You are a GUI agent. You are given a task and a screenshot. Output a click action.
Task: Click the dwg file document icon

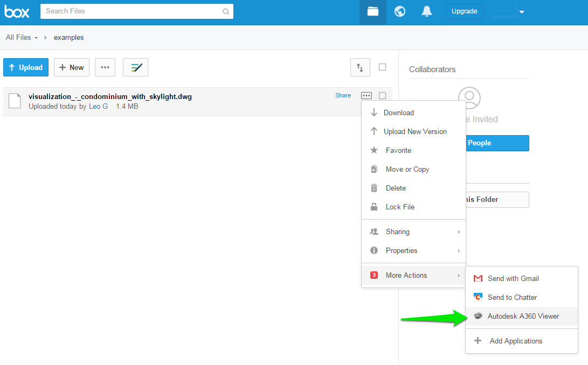(15, 101)
